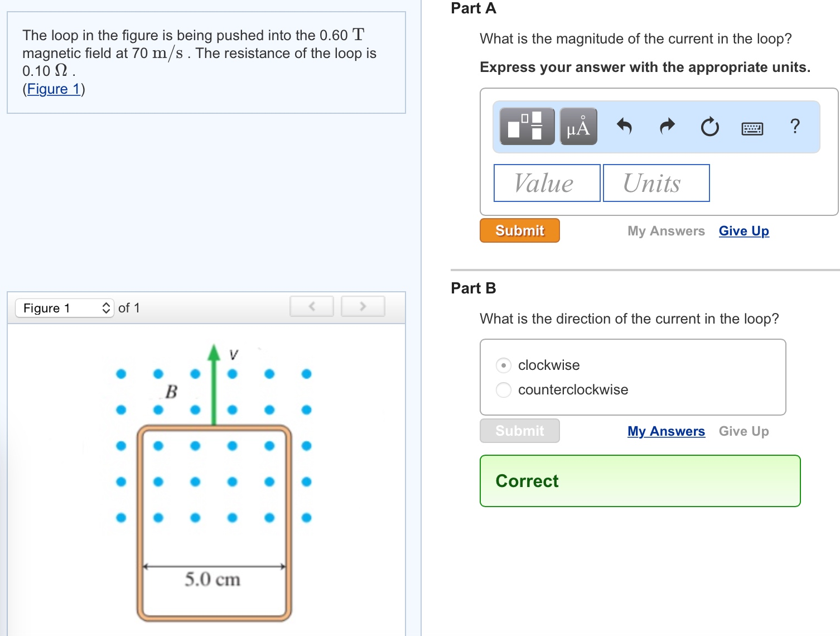This screenshot has width=840, height=636.
Task: Open the on-screen keyboard icon
Action: [751, 128]
